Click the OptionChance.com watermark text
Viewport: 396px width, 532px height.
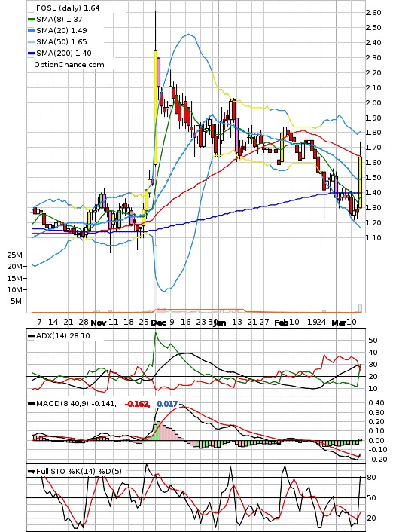pos(69,65)
